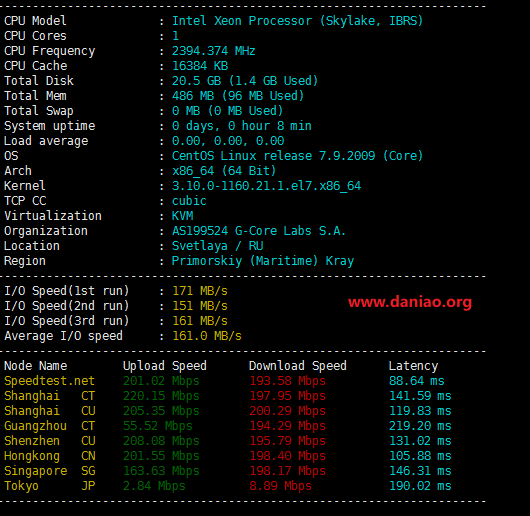This screenshot has height=516, width=530.
Task: Select the Guangzhou CT latency value
Action: pos(420,426)
